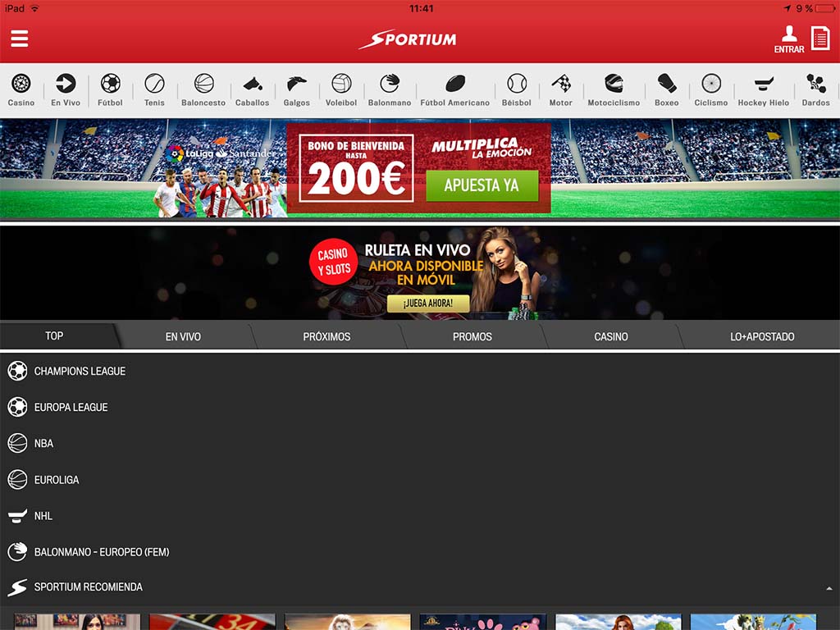Tap the Entrar login icon
The image size is (840, 630).
[788, 39]
